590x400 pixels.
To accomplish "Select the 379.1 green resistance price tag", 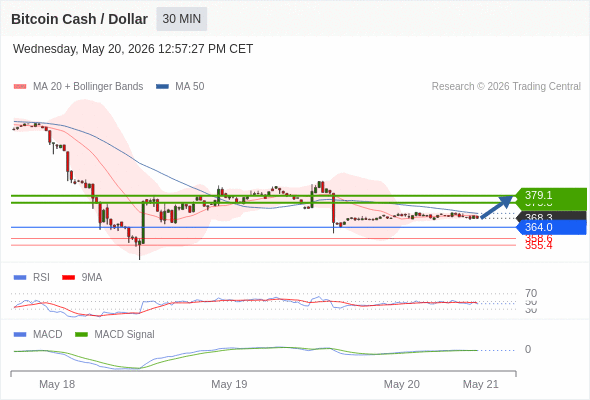I will (551, 195).
